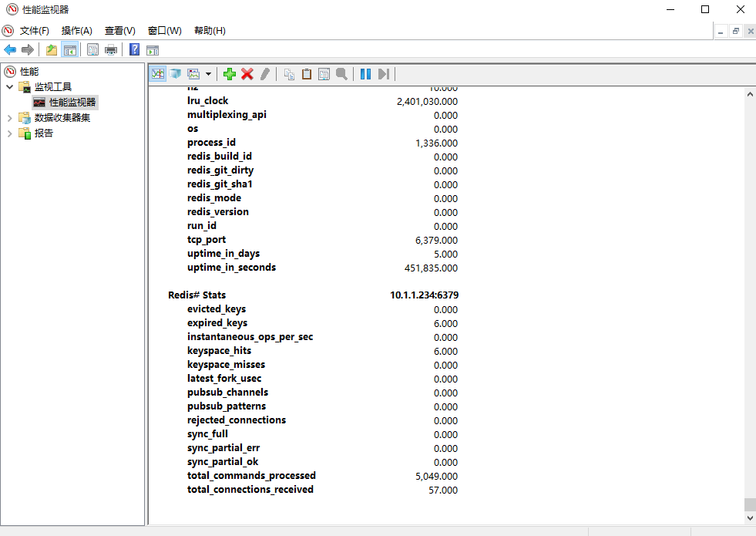Click the Back arrow in the toolbar

[x=10, y=49]
